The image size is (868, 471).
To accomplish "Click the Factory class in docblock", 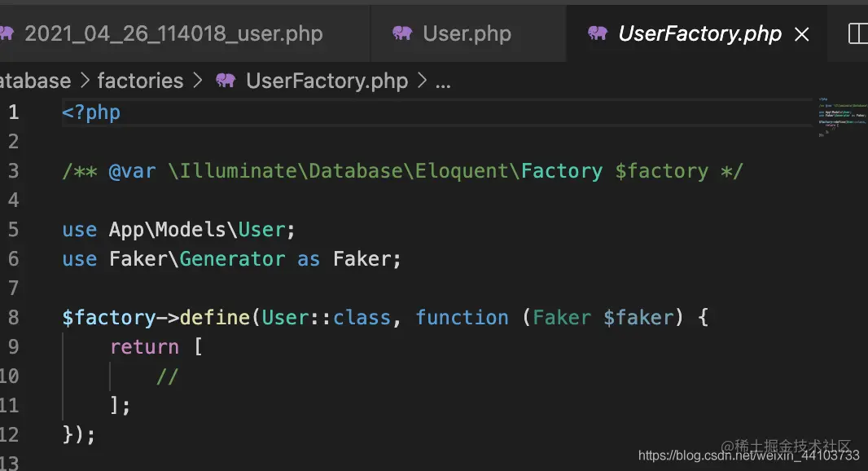I will (x=561, y=170).
